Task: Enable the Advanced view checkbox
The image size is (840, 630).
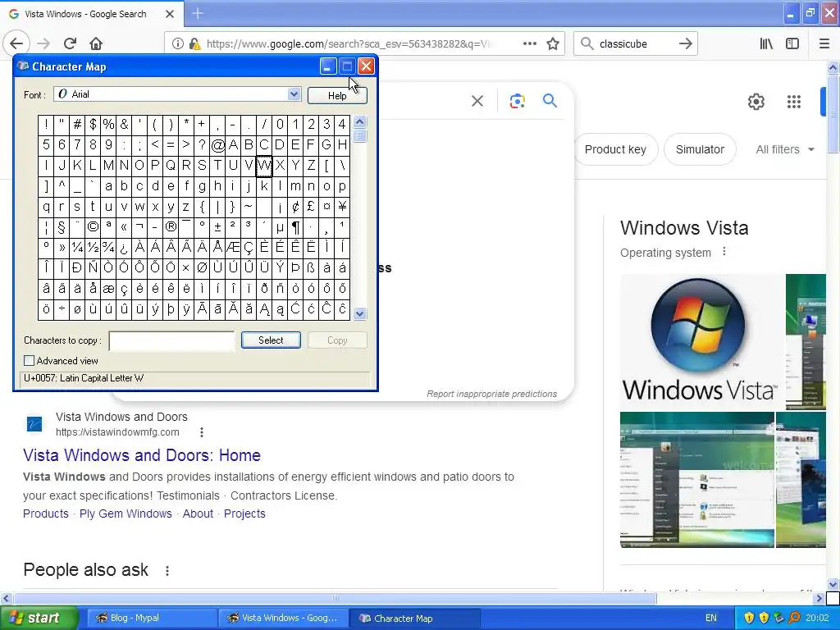Action: 29,361
